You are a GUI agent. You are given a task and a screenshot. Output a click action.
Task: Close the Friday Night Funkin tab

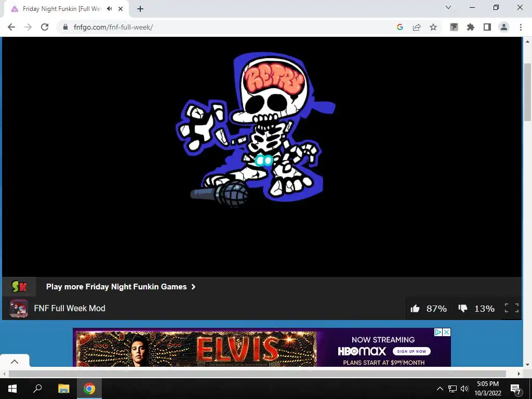tap(121, 9)
